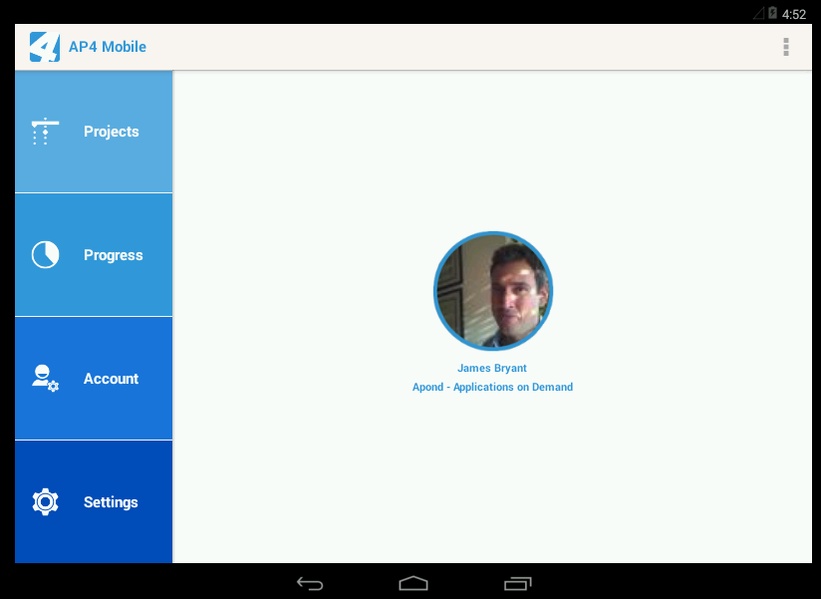
Task: Select the James Bryant profile photo
Action: coord(493,291)
